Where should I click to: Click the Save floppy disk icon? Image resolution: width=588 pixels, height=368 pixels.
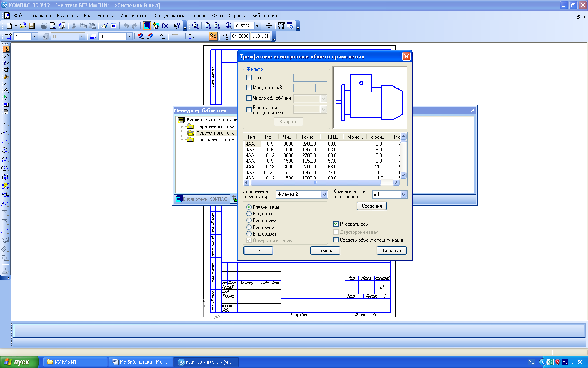point(32,26)
